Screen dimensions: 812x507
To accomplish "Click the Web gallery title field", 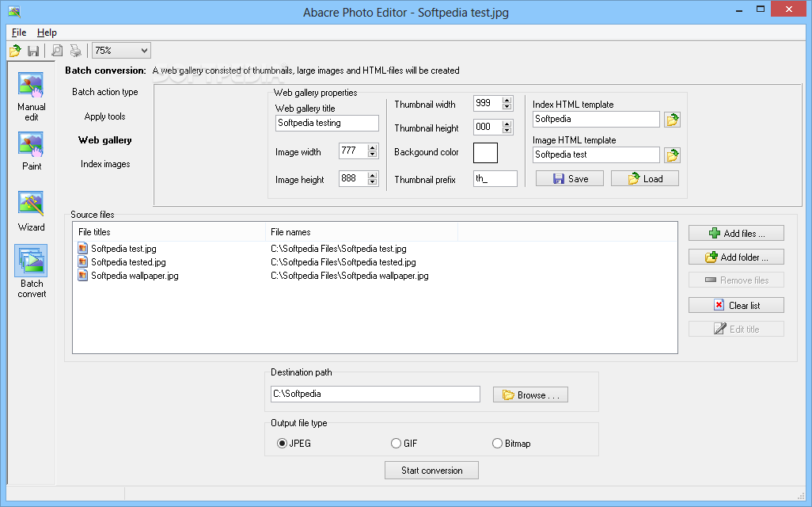I will [x=327, y=123].
